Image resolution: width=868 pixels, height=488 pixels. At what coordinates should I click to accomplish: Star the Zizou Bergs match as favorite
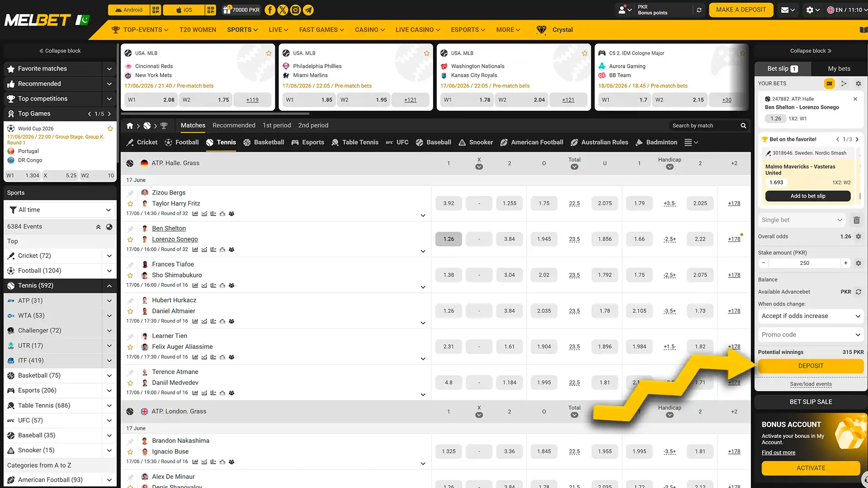[130, 204]
